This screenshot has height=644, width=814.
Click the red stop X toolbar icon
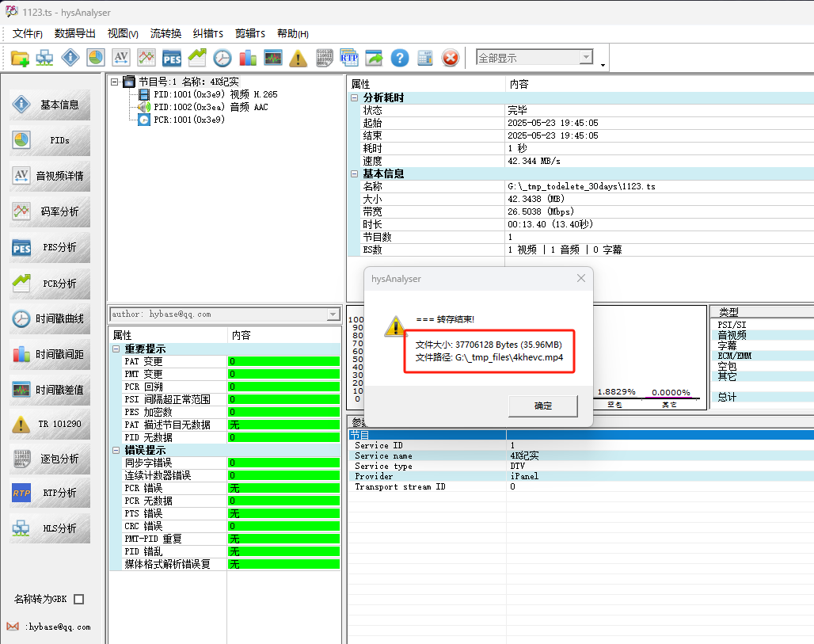(451, 58)
